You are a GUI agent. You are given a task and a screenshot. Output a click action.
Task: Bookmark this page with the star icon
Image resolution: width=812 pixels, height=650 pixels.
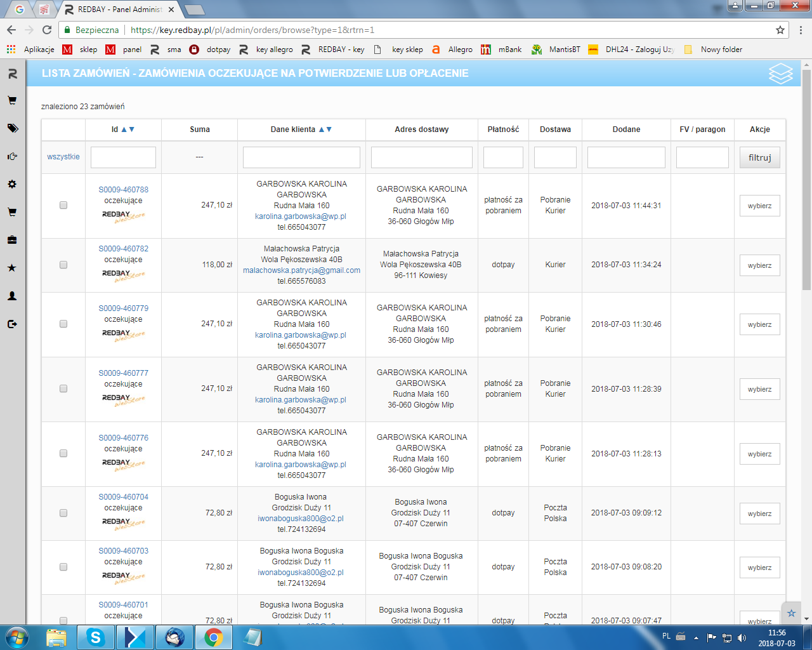pyautogui.click(x=780, y=30)
